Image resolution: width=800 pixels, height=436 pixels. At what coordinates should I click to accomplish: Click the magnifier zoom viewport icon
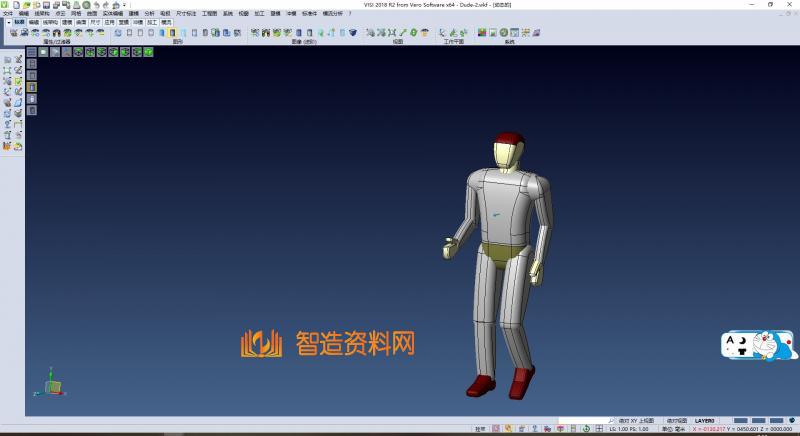tap(67, 52)
